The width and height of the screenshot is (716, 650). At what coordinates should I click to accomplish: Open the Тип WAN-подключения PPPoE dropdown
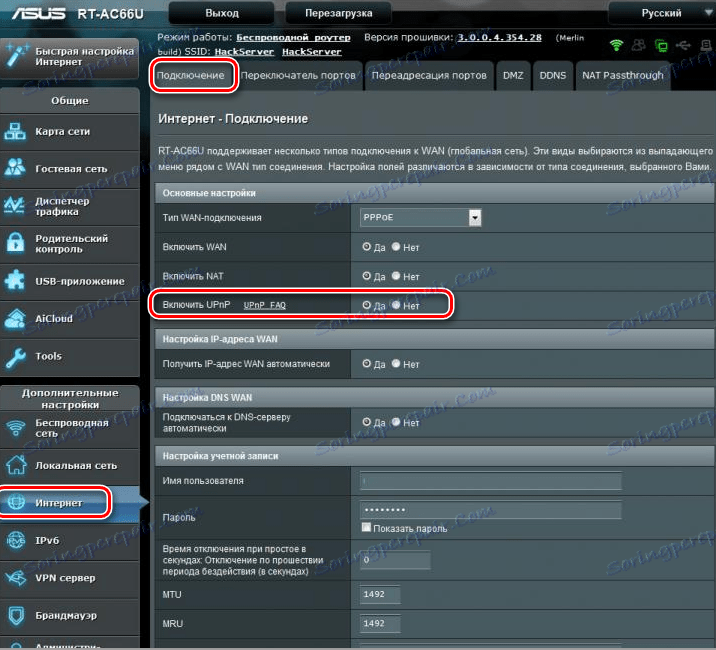pos(420,217)
